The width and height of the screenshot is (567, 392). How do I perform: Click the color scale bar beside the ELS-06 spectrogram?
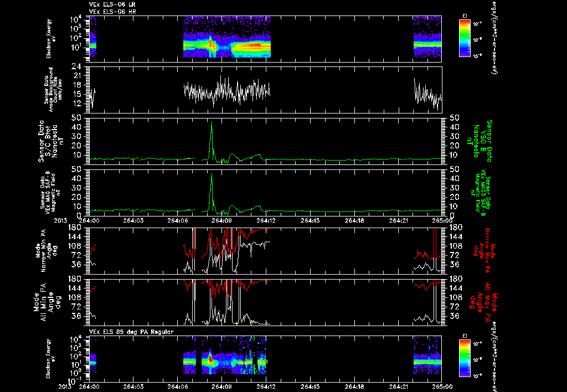coord(465,38)
